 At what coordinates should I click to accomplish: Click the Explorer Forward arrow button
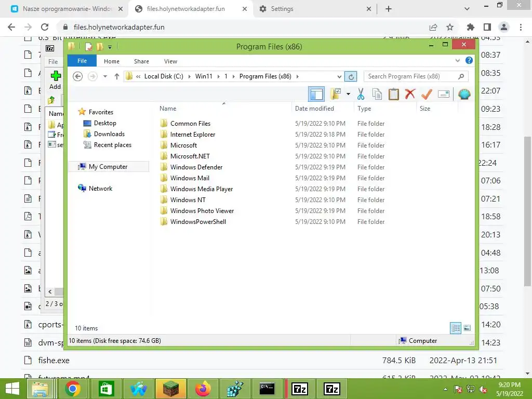[x=92, y=76]
